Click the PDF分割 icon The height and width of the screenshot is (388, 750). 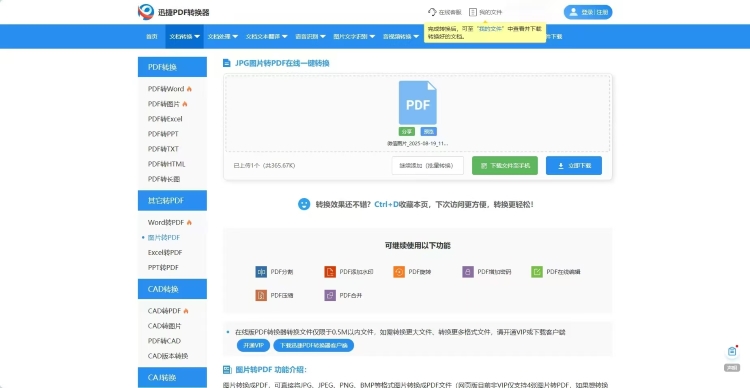click(x=261, y=272)
